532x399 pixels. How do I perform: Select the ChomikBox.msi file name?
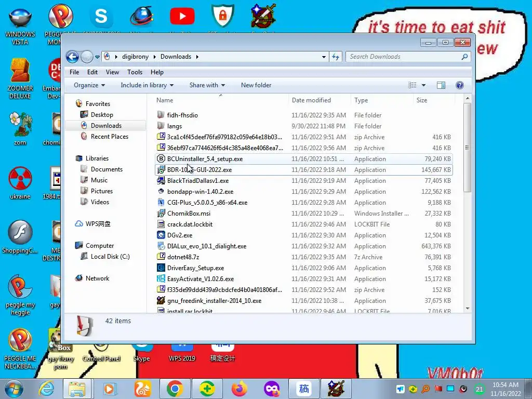(189, 214)
